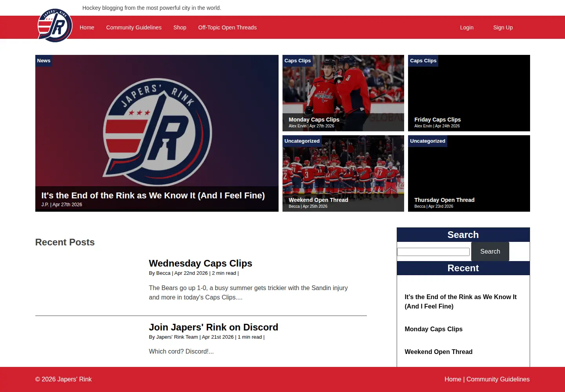
Task: Focus the sidebar search text field
Action: point(433,252)
